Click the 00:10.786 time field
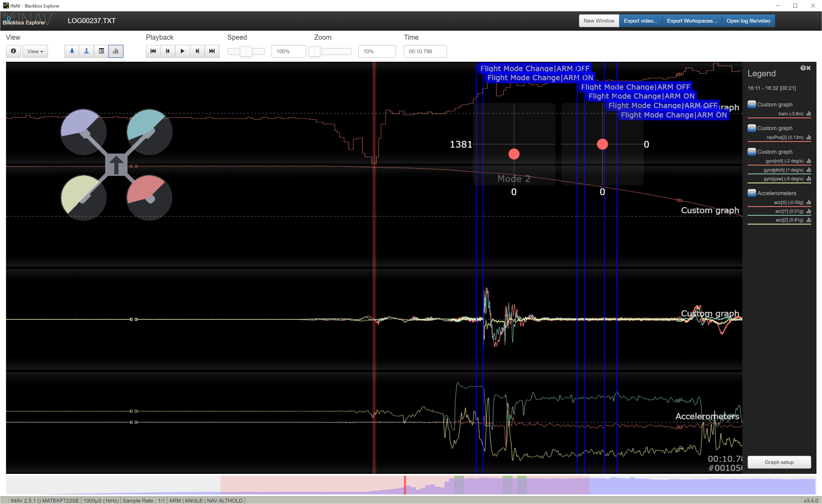The height and width of the screenshot is (504, 822). click(x=425, y=51)
